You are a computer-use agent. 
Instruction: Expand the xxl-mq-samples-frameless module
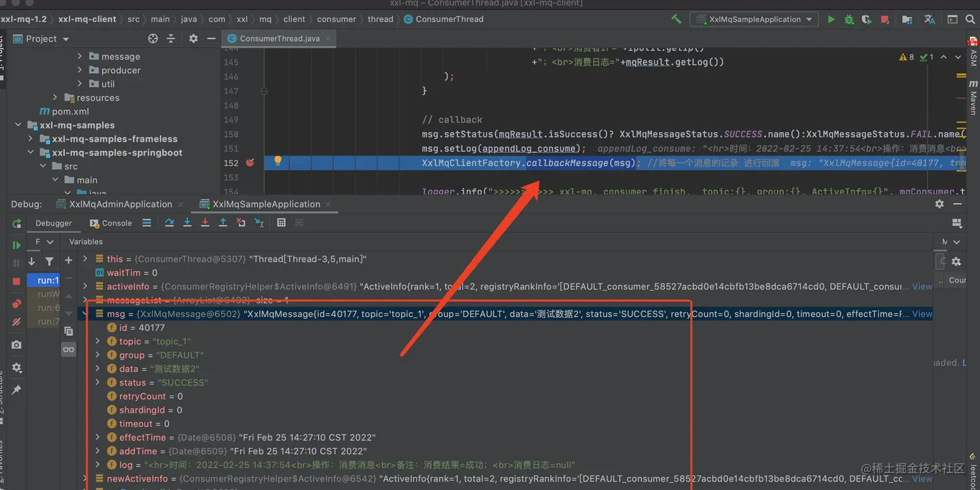click(30, 139)
